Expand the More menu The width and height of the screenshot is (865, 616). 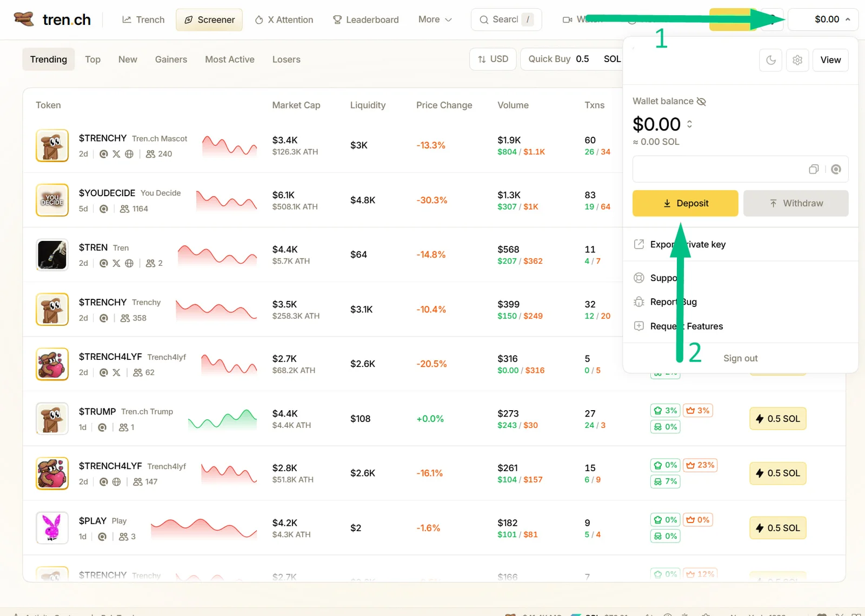click(435, 19)
